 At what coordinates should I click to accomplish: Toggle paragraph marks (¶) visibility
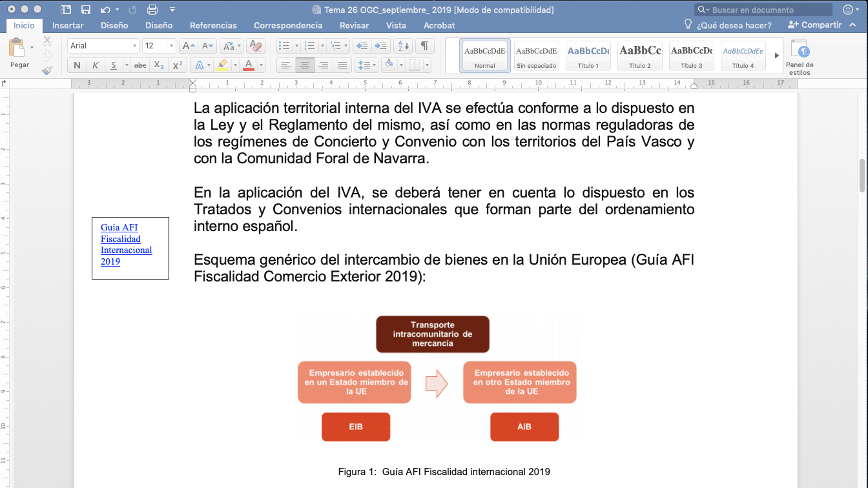[424, 46]
